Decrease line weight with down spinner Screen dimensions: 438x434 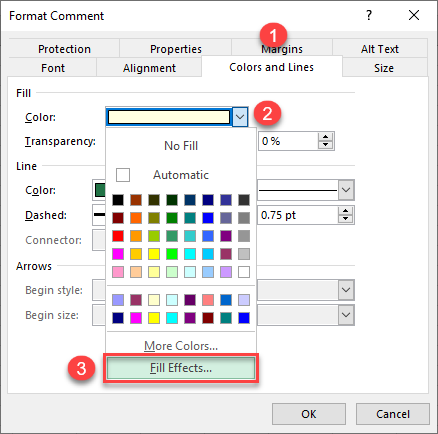(346, 219)
